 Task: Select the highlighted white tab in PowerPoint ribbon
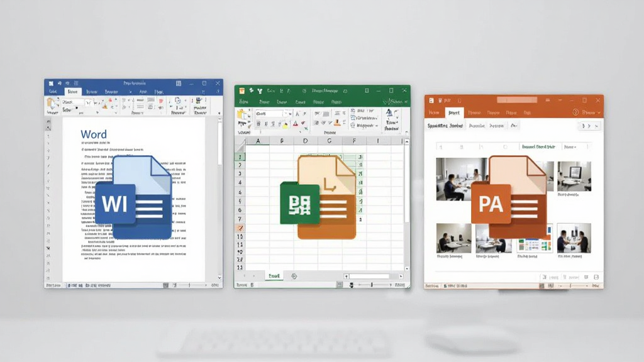tap(454, 112)
